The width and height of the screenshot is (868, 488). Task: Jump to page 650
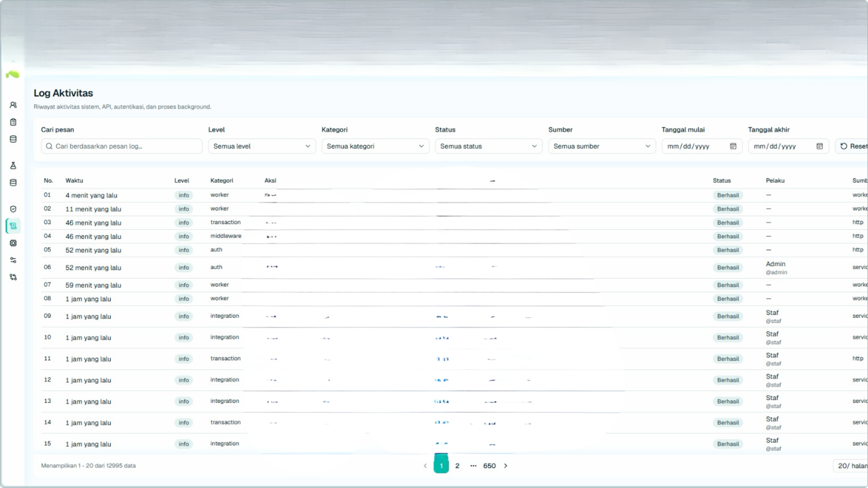pyautogui.click(x=489, y=466)
